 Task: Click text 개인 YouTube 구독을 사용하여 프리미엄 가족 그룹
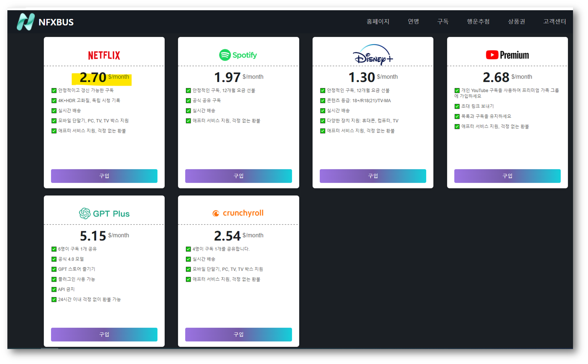510,90
